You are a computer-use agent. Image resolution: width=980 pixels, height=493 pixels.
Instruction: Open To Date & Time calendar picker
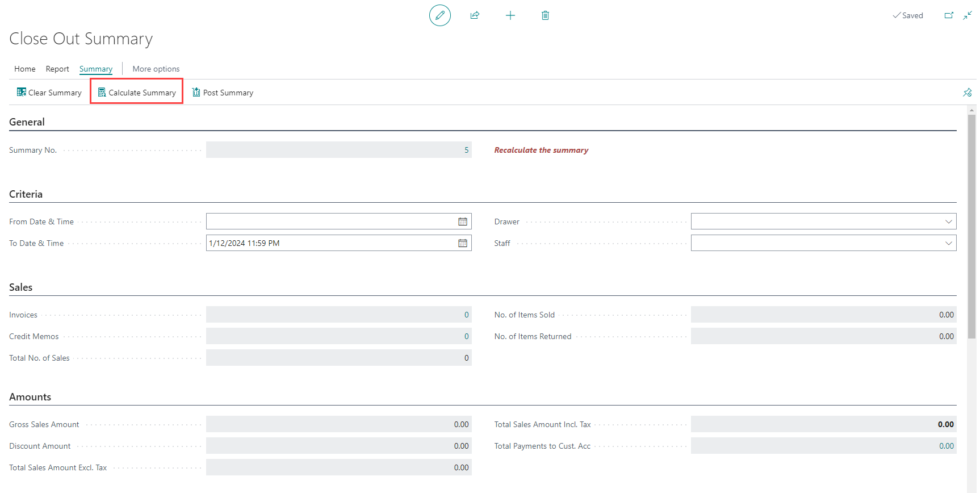point(463,243)
